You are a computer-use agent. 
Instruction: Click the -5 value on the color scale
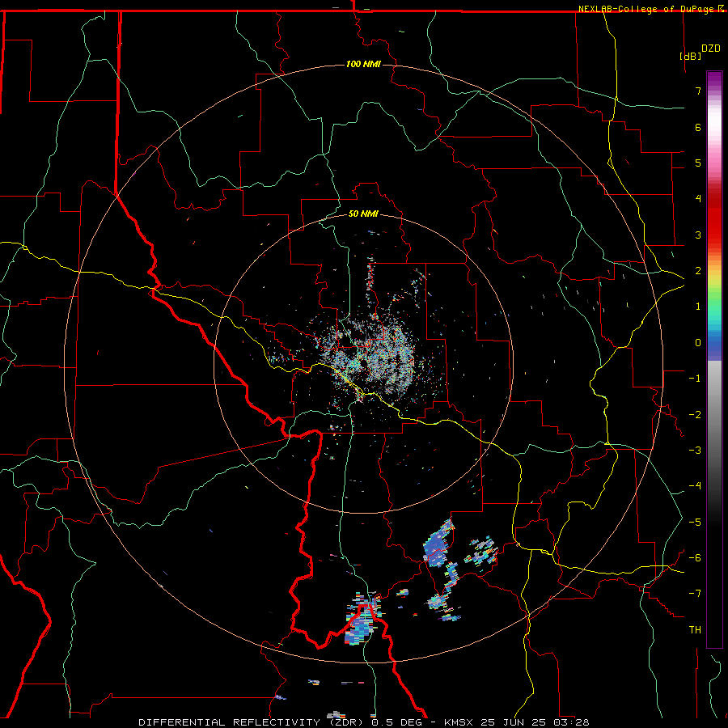(695, 523)
